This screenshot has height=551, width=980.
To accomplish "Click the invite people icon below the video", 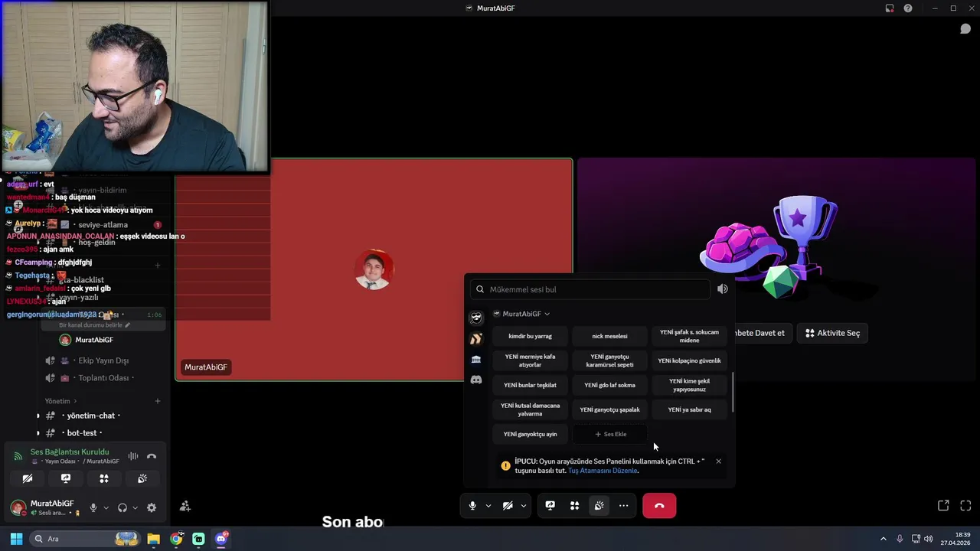I will (185, 506).
